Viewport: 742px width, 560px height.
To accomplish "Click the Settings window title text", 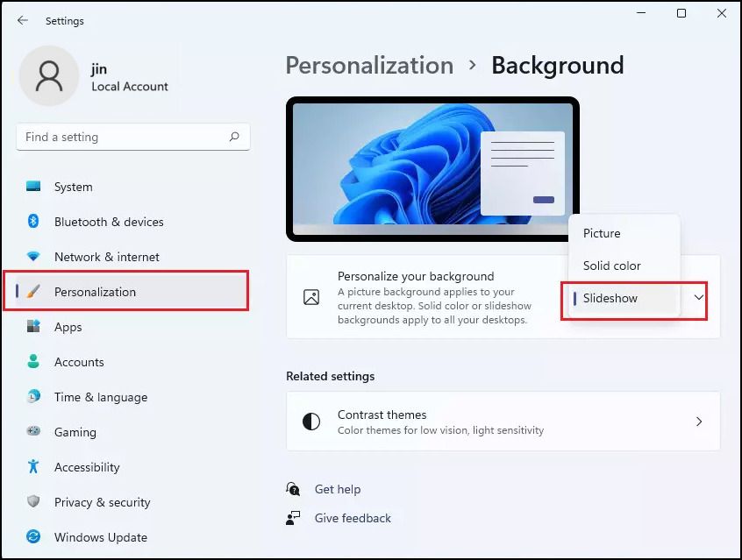I will click(65, 21).
